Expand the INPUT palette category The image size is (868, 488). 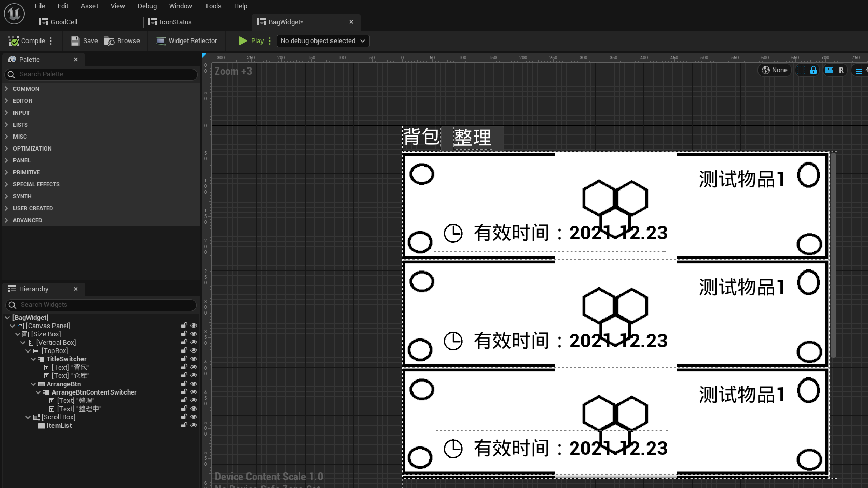6,113
